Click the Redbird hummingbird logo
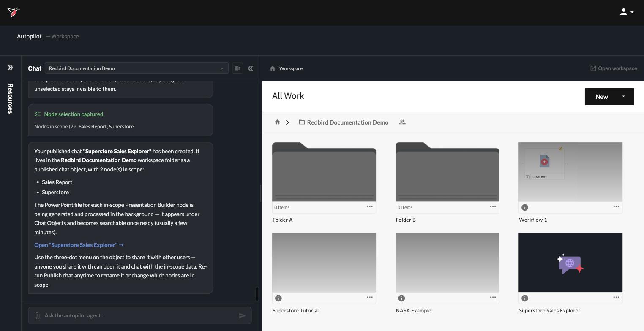Image resolution: width=644 pixels, height=331 pixels. pyautogui.click(x=13, y=12)
